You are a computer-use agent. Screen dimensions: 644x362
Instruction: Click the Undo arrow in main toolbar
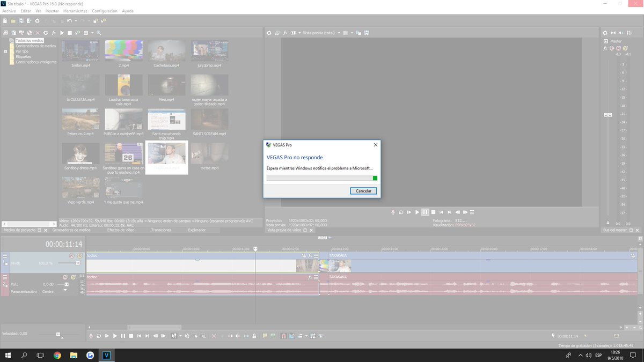tap(69, 21)
